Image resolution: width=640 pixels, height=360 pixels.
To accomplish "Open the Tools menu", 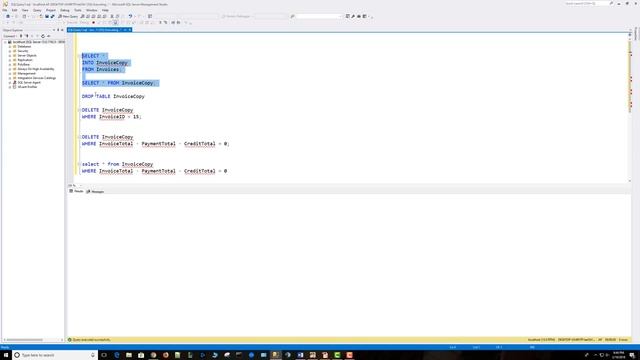I will pos(78,10).
